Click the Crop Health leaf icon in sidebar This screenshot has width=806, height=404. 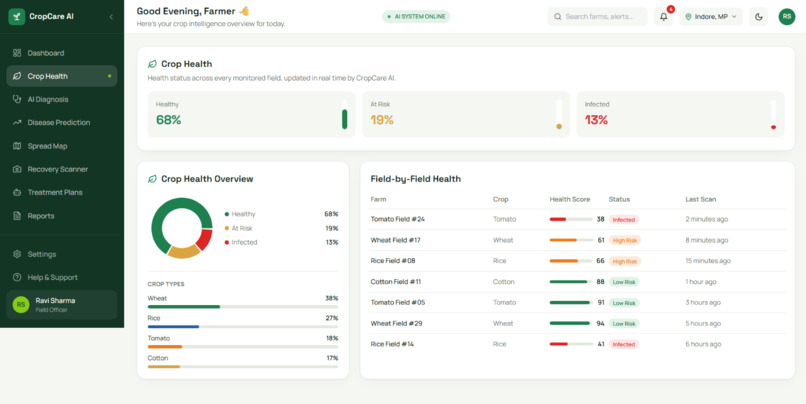point(17,76)
